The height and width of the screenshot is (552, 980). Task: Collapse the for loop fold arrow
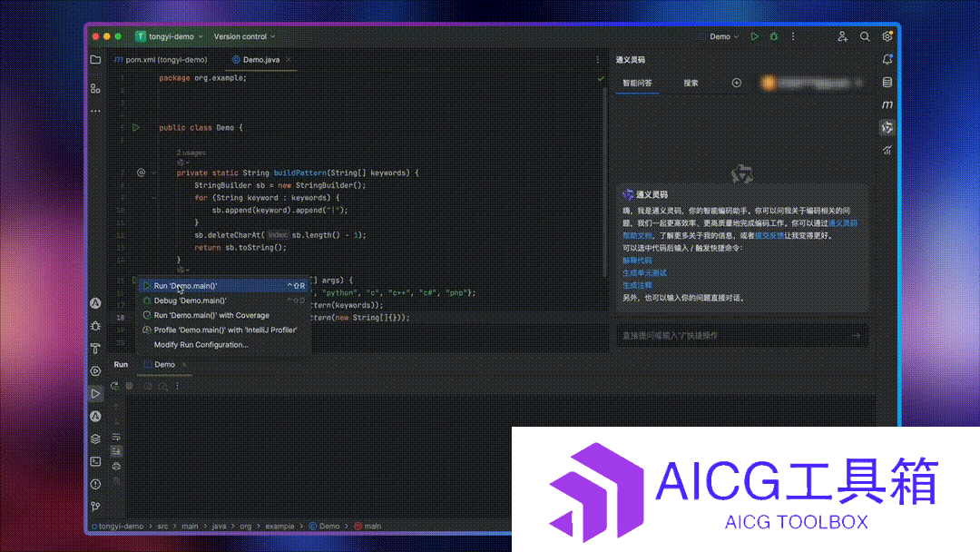pyautogui.click(x=153, y=198)
